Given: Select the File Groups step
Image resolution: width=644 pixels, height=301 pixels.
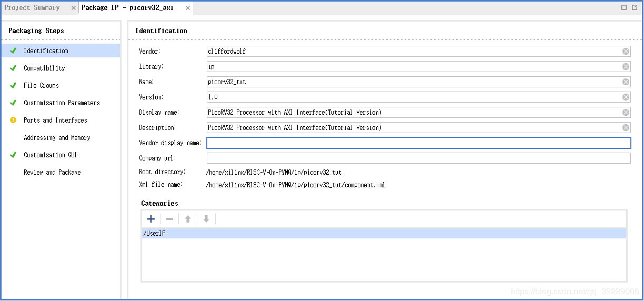Looking at the screenshot, I should (41, 86).
